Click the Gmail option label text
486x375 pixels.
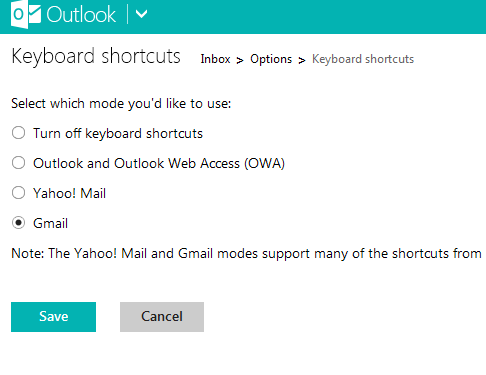50,223
